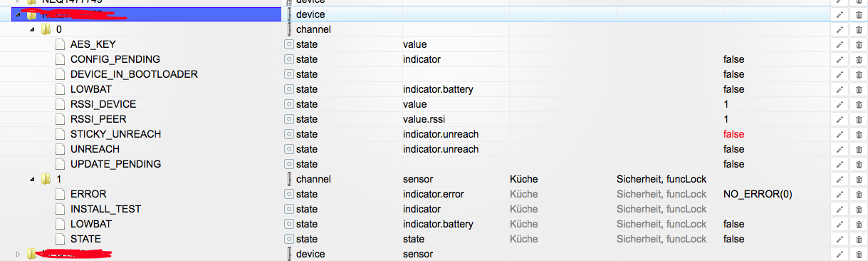
Task: Click the trash icon for RSSI_DEVICE row
Action: (x=858, y=104)
